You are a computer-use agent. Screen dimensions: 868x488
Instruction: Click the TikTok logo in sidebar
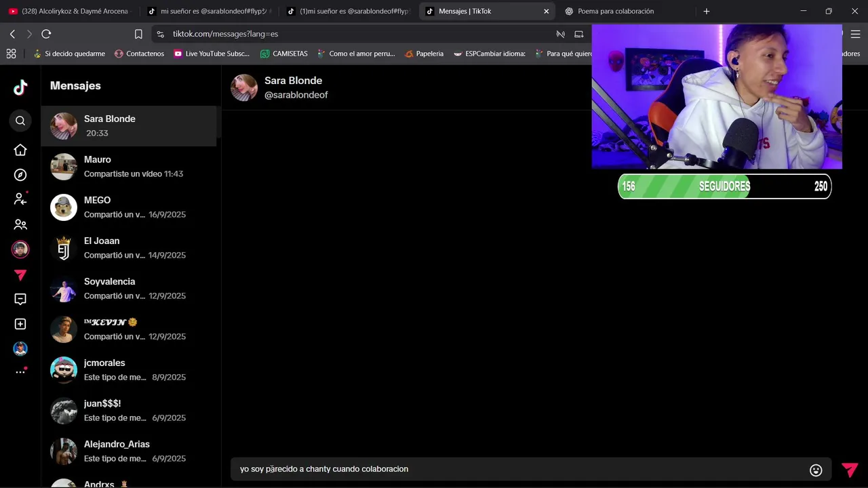click(20, 87)
